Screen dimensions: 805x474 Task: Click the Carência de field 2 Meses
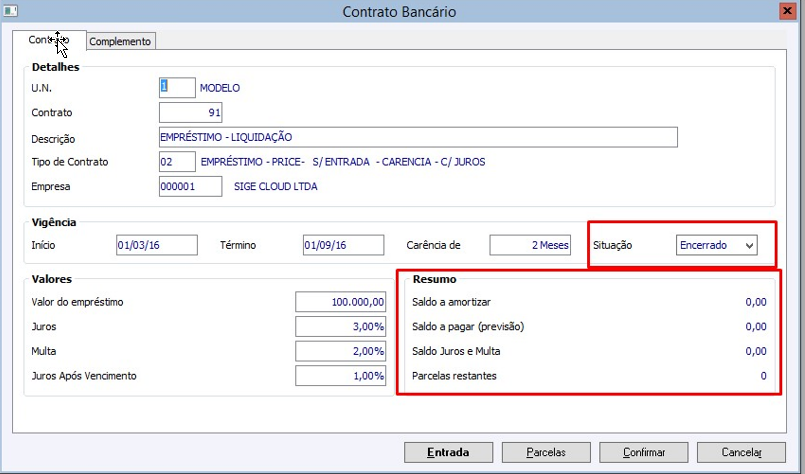click(x=530, y=245)
